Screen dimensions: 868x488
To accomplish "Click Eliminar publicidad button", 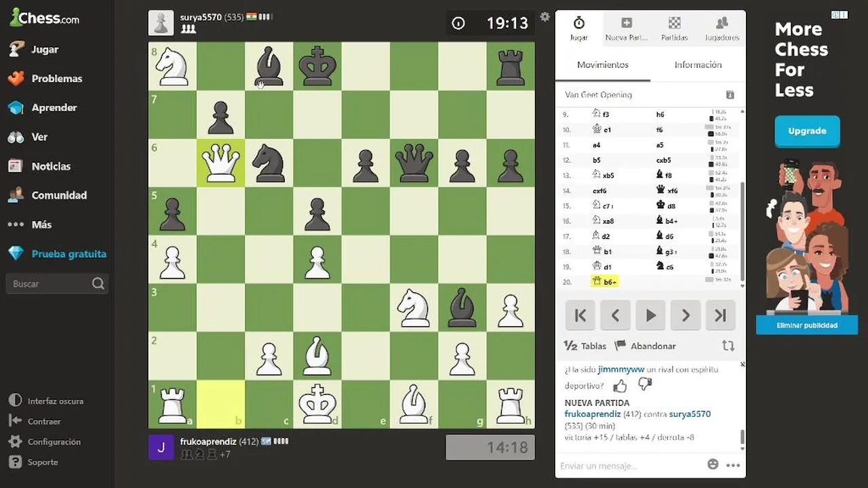I will click(807, 325).
